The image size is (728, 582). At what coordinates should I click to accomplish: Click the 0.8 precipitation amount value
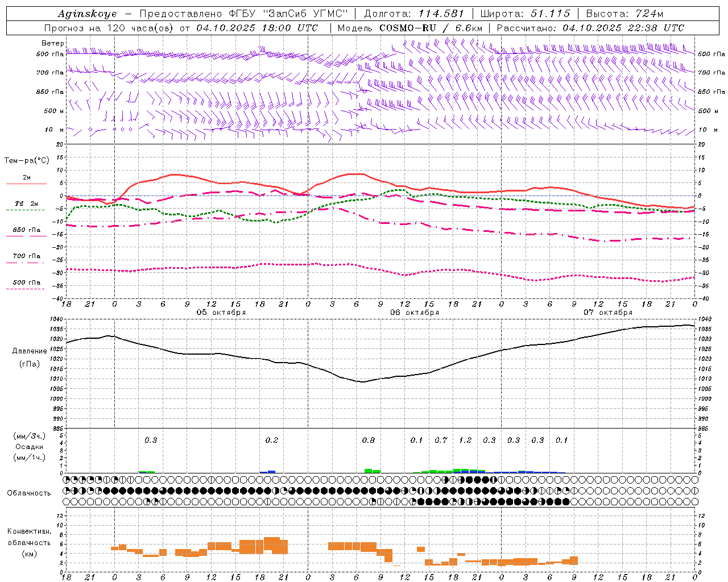point(369,440)
